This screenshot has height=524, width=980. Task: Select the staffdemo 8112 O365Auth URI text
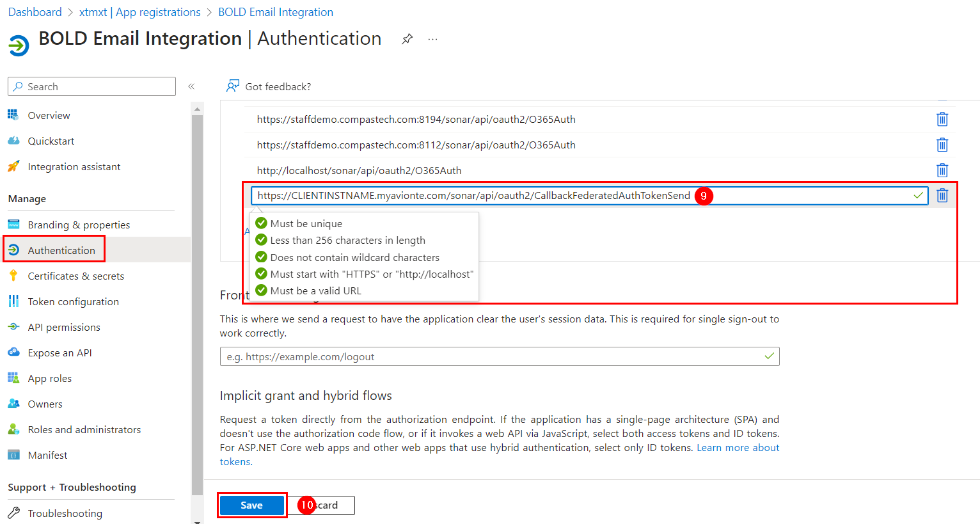[416, 145]
